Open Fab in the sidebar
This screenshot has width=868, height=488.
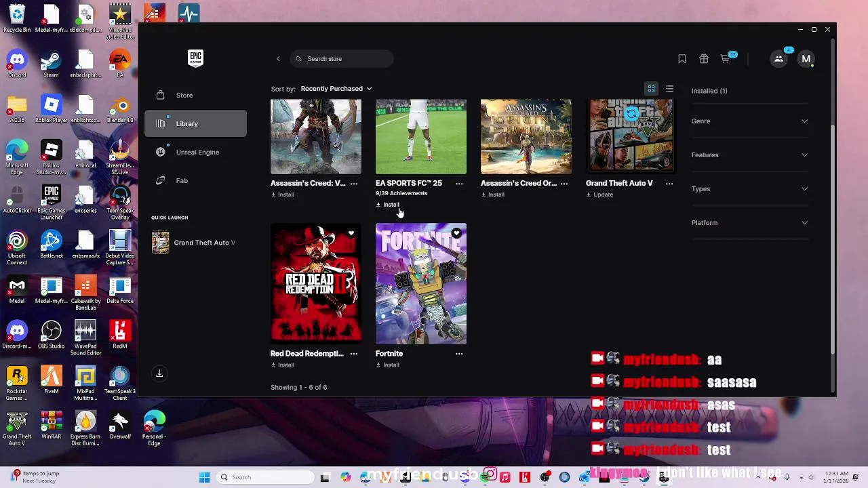195,181
